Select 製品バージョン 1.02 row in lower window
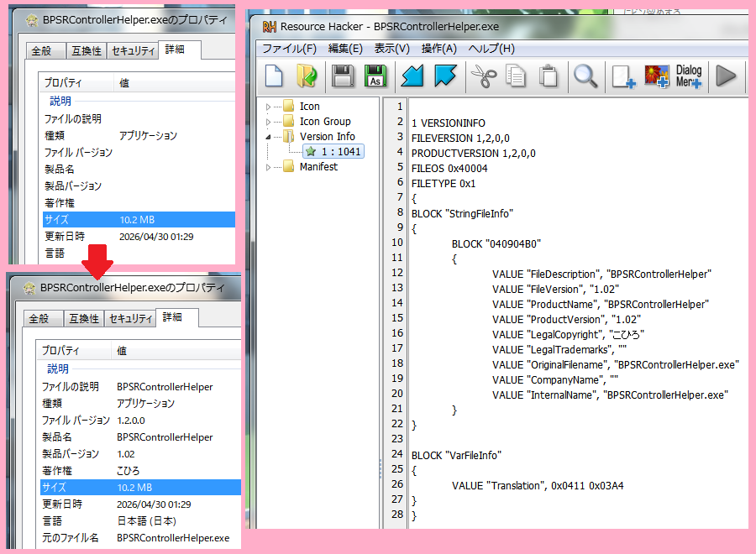 [x=140, y=454]
